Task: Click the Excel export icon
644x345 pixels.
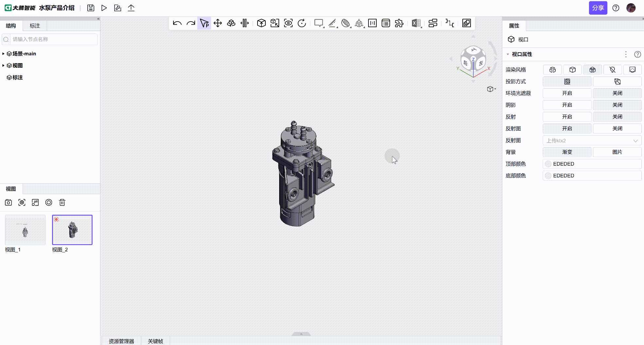Action: click(416, 23)
